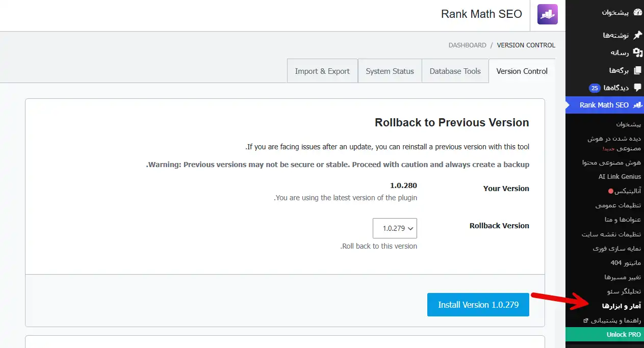Open the نمایه سازی فوری submenu item
644x348 pixels.
click(617, 249)
